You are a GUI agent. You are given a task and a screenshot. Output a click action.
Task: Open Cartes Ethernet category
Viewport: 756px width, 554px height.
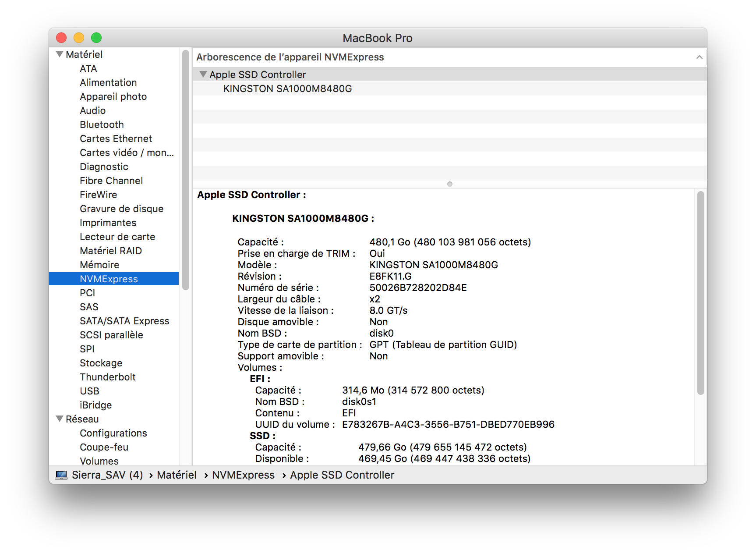(116, 138)
